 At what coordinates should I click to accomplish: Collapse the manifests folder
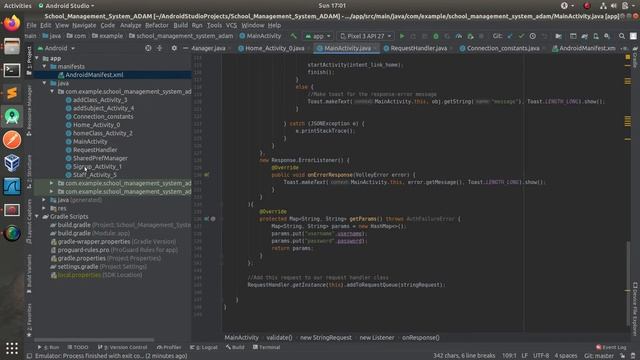coord(45,67)
